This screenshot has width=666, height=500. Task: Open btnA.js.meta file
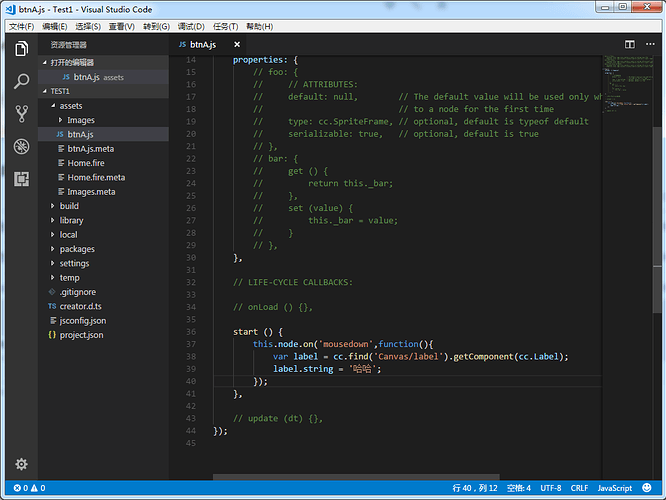click(x=103, y=149)
